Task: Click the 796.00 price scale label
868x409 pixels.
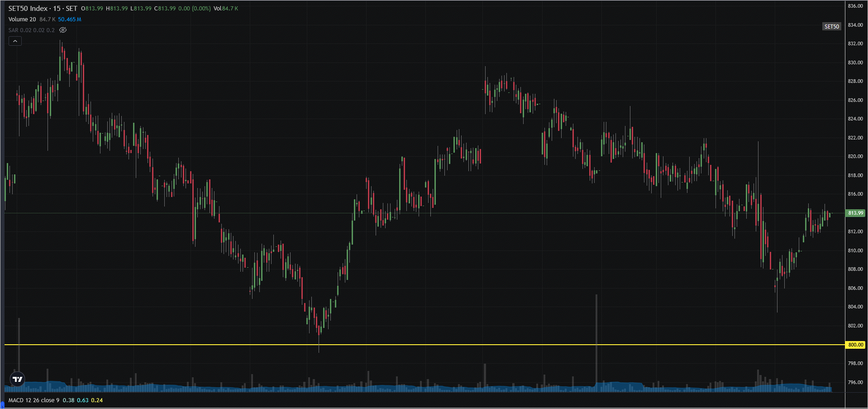Action: point(855,382)
